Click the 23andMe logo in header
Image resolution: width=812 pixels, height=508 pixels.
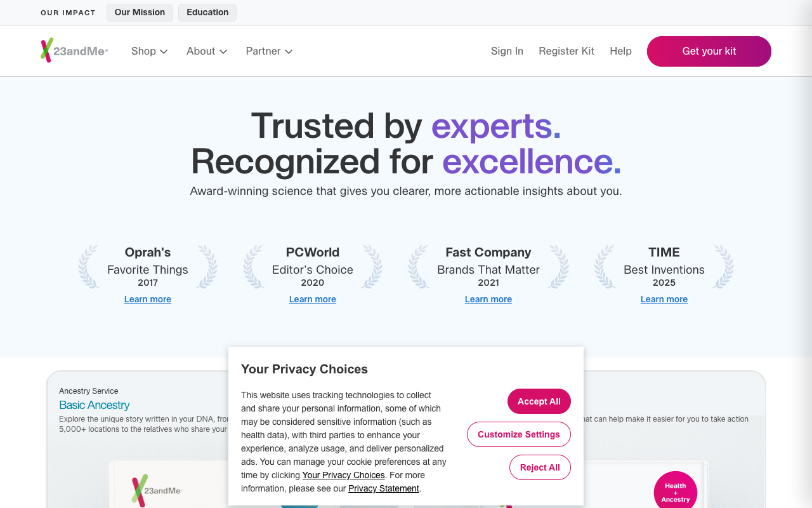[x=74, y=51]
